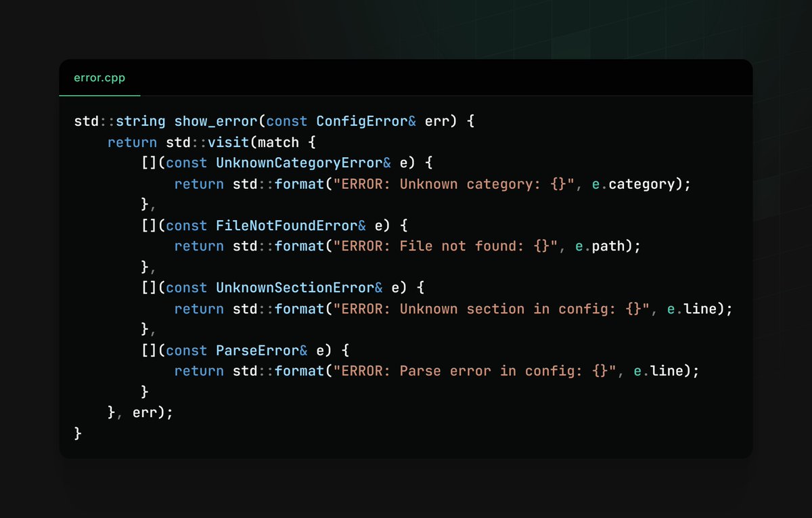Click the show_error function name
This screenshot has height=518, width=812.
pyautogui.click(x=216, y=122)
